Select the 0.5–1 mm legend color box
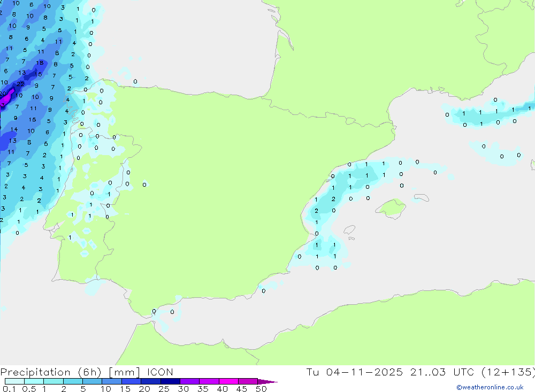 coord(34,381)
